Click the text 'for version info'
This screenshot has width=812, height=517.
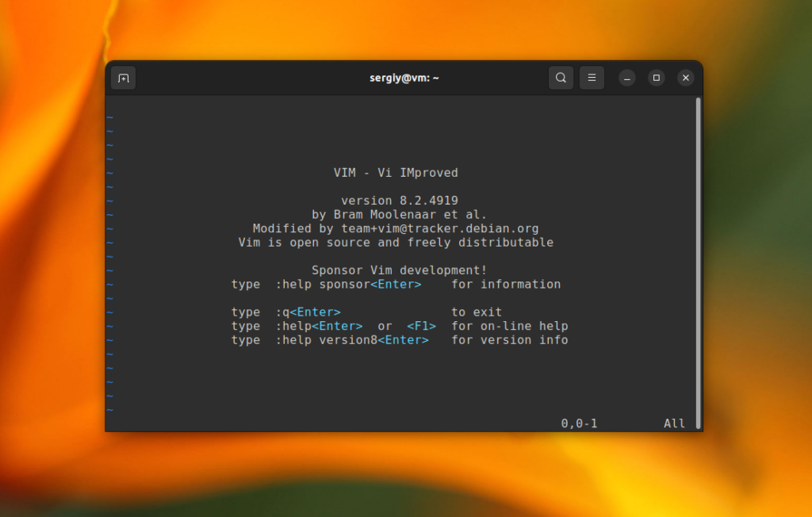[x=510, y=340]
